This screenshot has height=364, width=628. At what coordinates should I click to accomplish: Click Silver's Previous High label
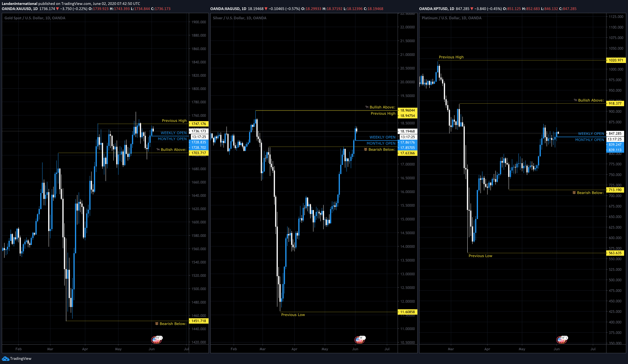(x=383, y=113)
